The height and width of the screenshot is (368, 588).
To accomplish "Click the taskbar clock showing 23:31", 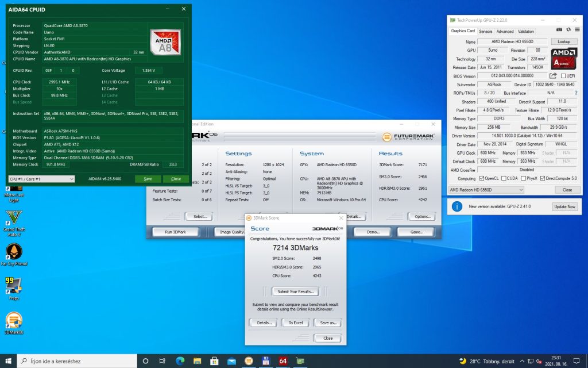I will coord(556,361).
